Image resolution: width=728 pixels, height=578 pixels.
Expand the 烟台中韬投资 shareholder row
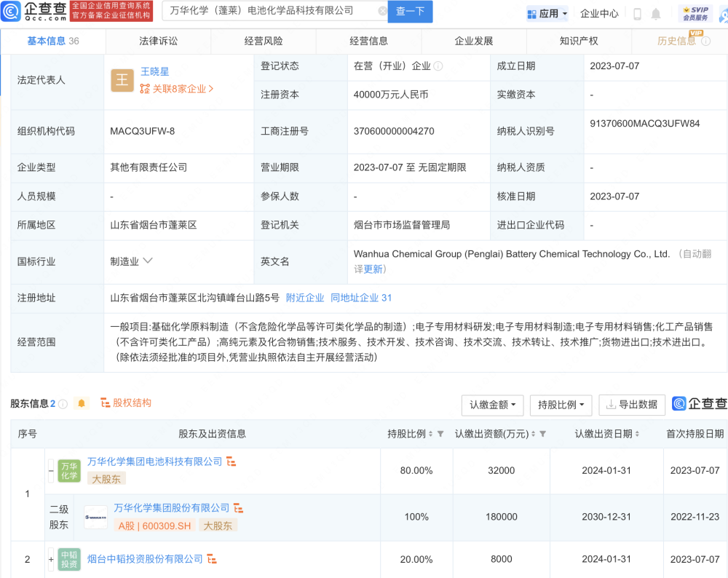point(50,559)
